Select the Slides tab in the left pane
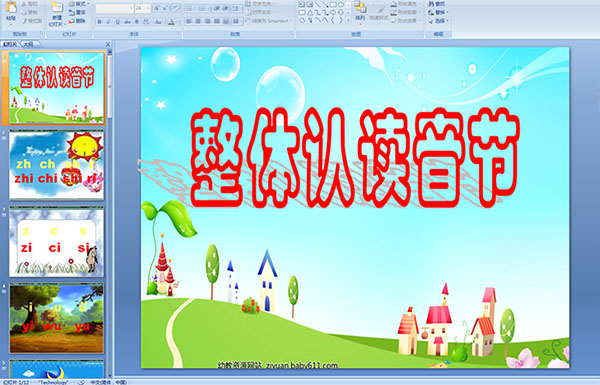 [10, 44]
